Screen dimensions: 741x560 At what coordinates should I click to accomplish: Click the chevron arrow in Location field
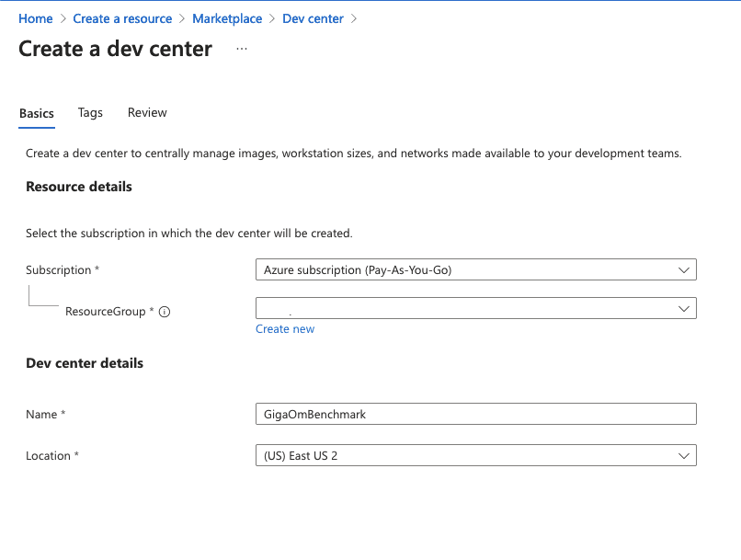pyautogui.click(x=683, y=456)
